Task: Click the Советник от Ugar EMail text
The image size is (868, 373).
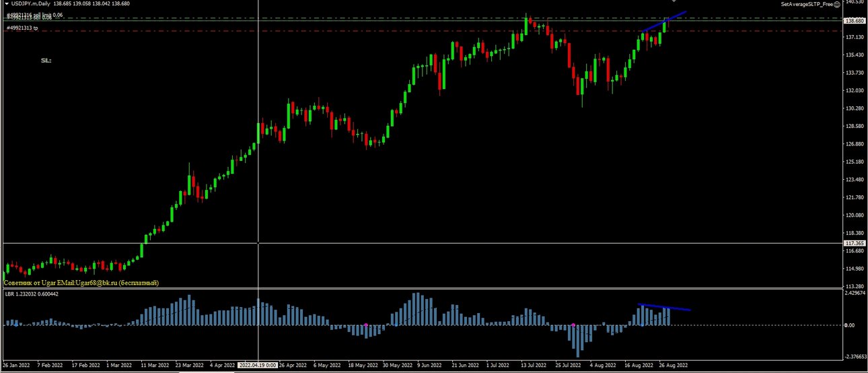Action: point(81,283)
